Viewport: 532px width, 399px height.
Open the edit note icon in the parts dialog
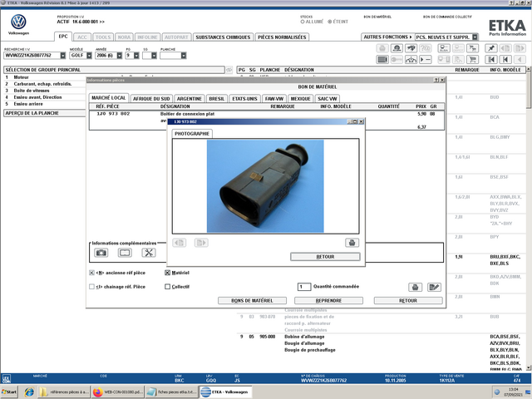434,288
